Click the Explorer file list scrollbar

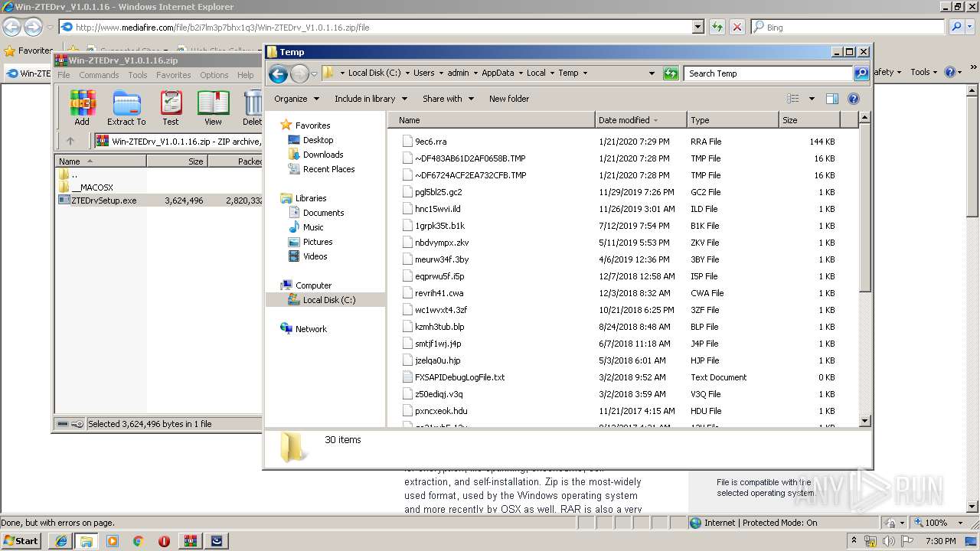(865, 268)
